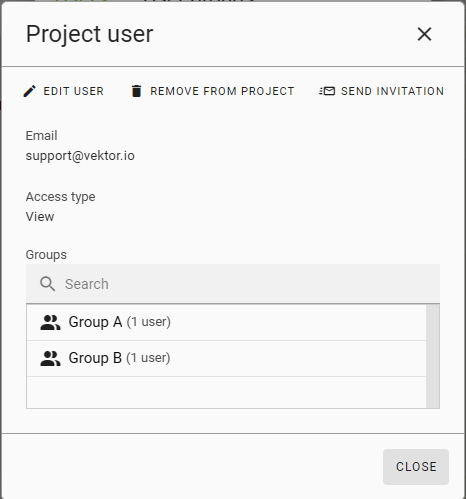The height and width of the screenshot is (499, 466).
Task: Click the pencil icon for Edit User
Action: point(29,91)
